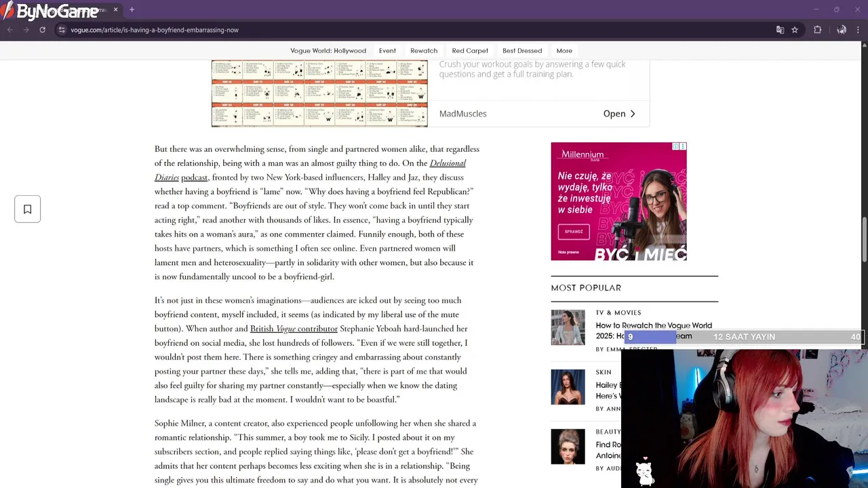
Task: Open the browser profile avatar
Action: (x=842, y=30)
